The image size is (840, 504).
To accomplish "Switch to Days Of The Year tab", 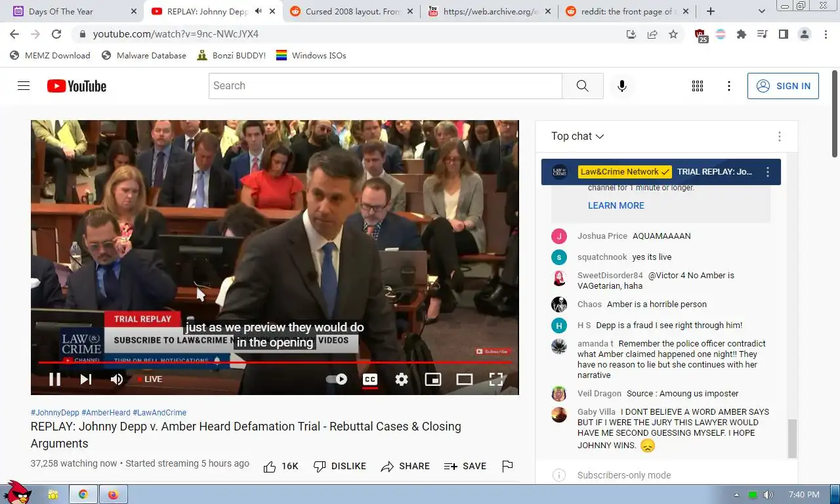I will click(72, 11).
